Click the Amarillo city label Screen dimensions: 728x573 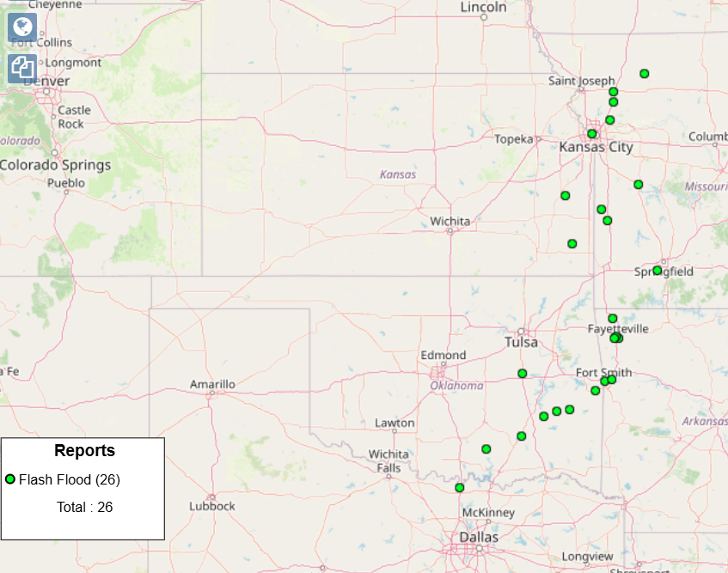click(x=212, y=384)
